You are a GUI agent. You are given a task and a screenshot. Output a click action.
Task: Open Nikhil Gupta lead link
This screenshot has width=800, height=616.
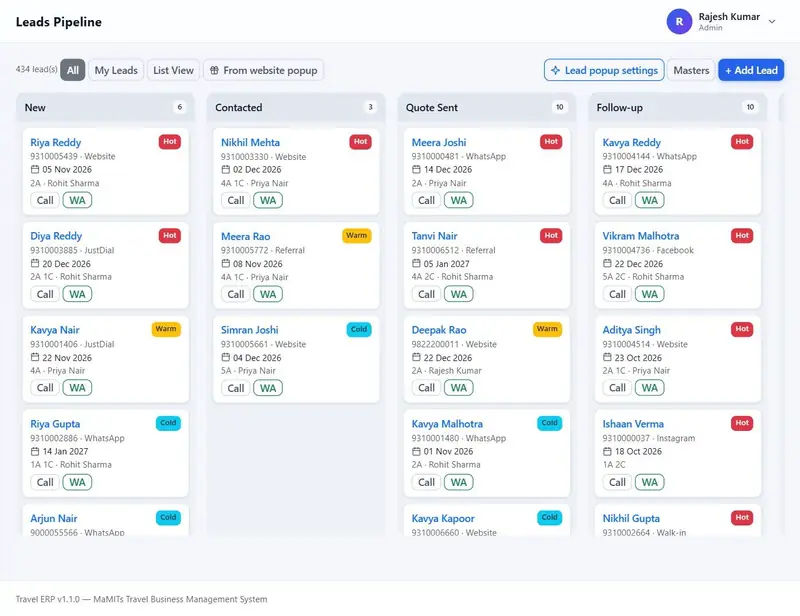[631, 518]
